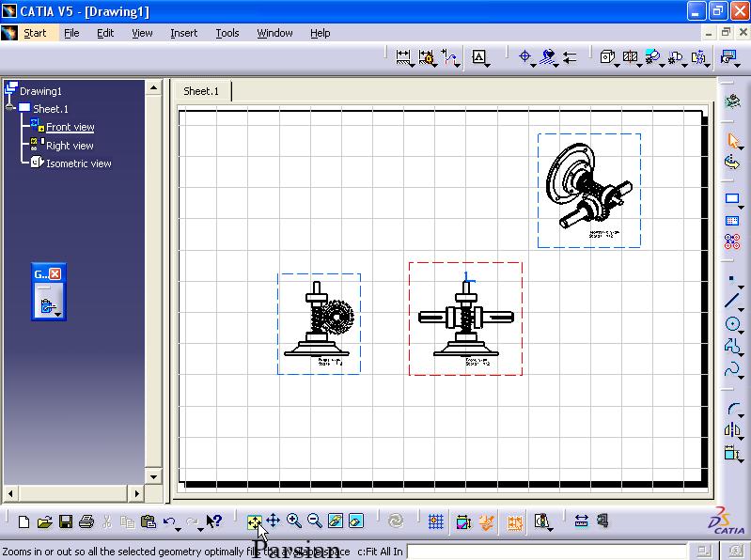Click the Zoom In magnifier icon
The height and width of the screenshot is (560, 751).
point(294,521)
